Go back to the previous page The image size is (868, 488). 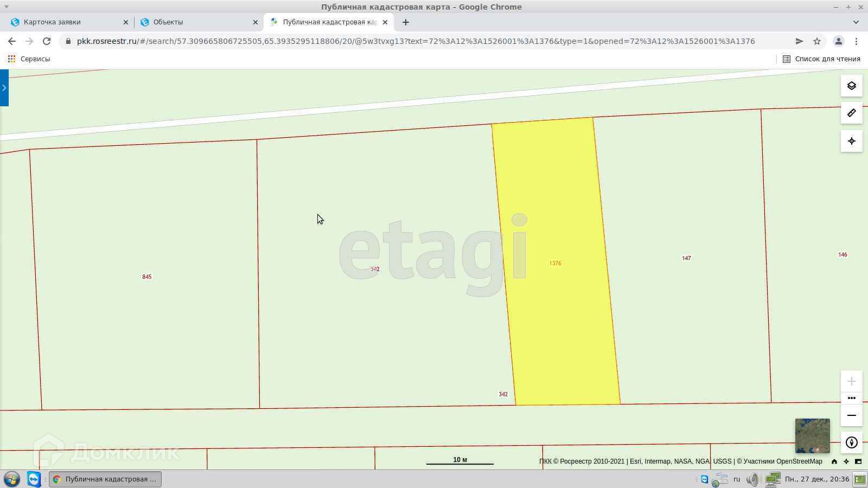12,41
